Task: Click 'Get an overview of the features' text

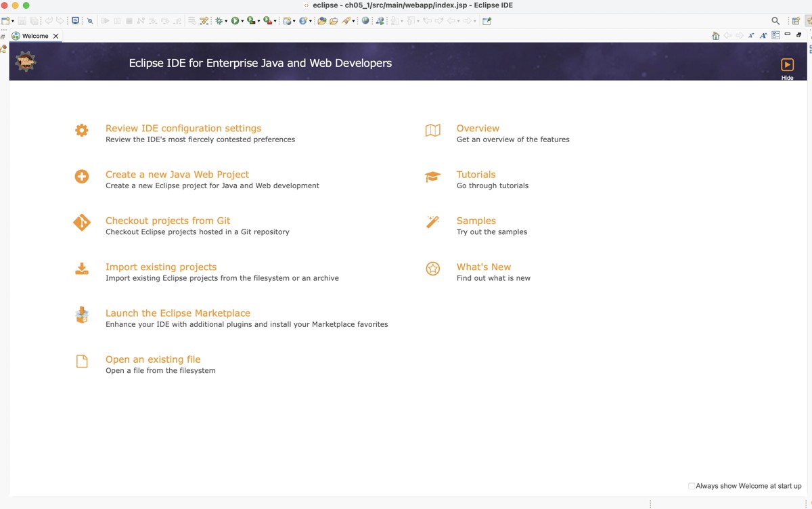Action: 513,139
